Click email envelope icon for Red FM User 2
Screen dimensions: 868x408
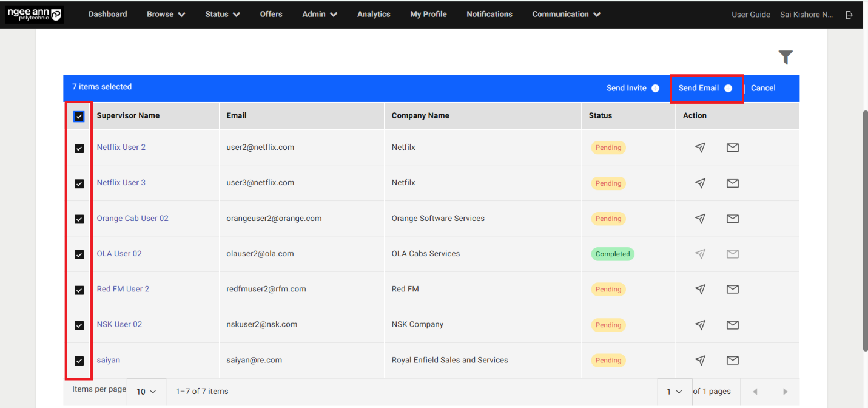[x=732, y=290]
